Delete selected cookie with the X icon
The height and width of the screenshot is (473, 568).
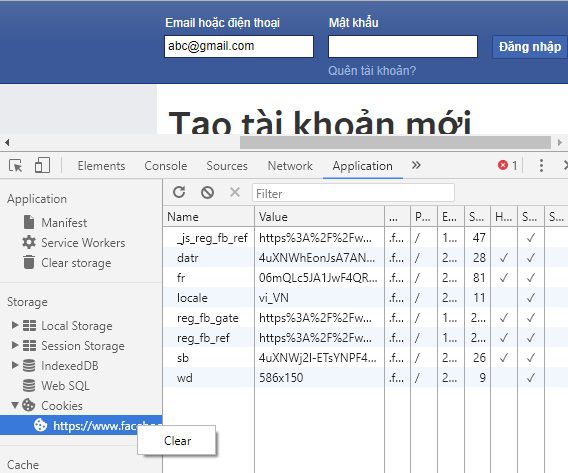[x=235, y=192]
